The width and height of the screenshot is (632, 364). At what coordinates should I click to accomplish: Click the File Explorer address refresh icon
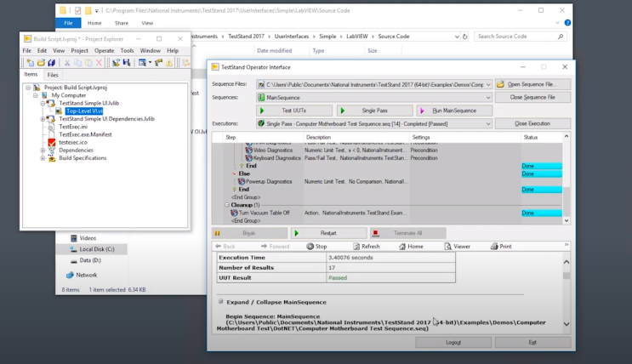click(464, 37)
